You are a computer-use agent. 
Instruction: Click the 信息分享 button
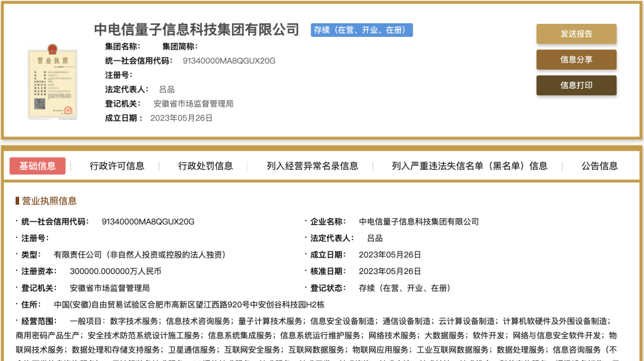pyautogui.click(x=576, y=60)
